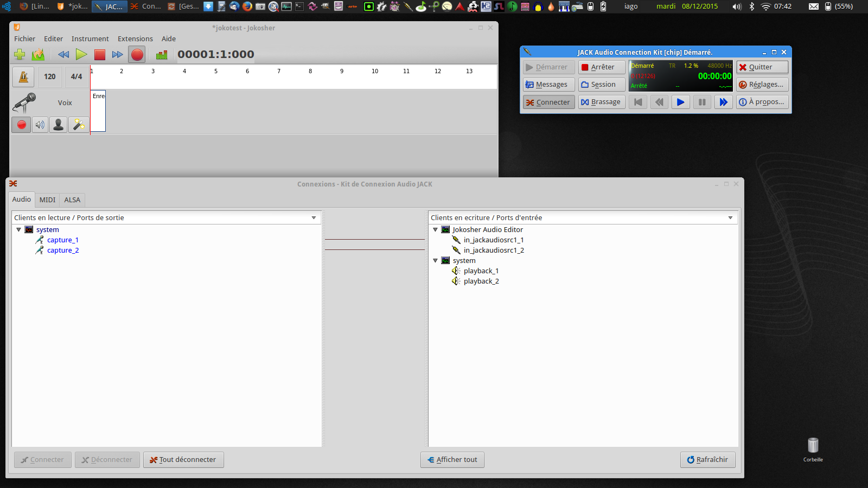Collapse the system client in the input ports list
This screenshot has height=488, width=868.
point(435,261)
